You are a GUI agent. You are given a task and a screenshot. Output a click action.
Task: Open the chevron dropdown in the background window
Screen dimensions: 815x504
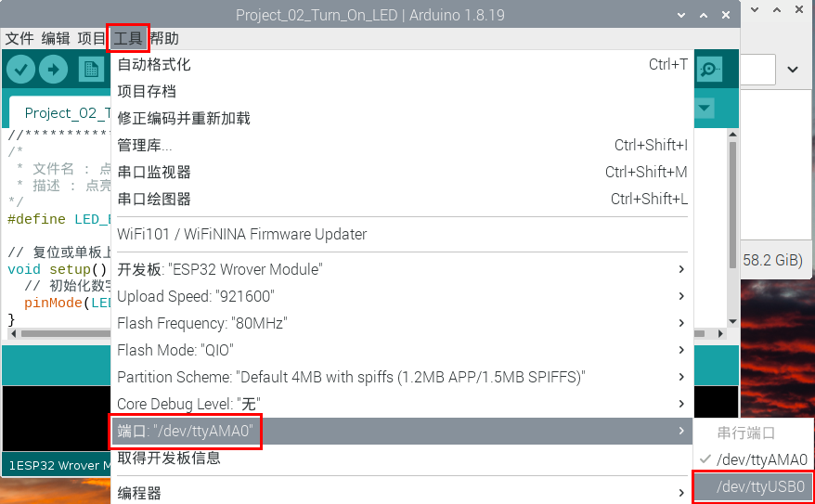click(x=793, y=70)
